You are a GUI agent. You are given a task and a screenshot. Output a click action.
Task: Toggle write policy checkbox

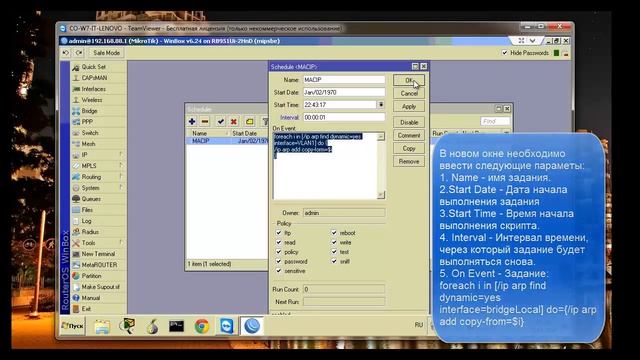[334, 242]
